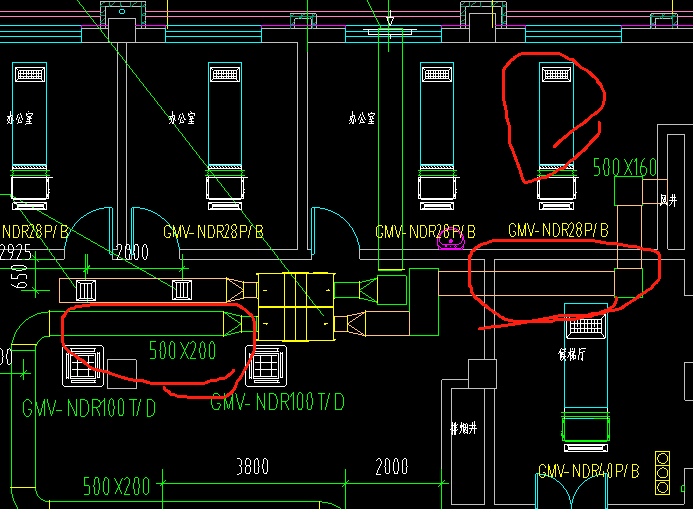Click the yellow equipment box between the ducts
The width and height of the screenshot is (693, 509).
[296, 307]
